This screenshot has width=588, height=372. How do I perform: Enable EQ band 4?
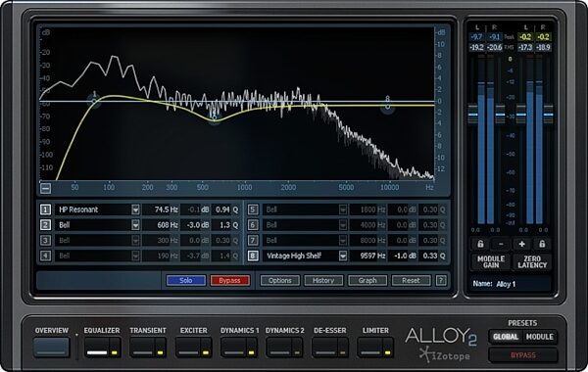pyautogui.click(x=45, y=256)
